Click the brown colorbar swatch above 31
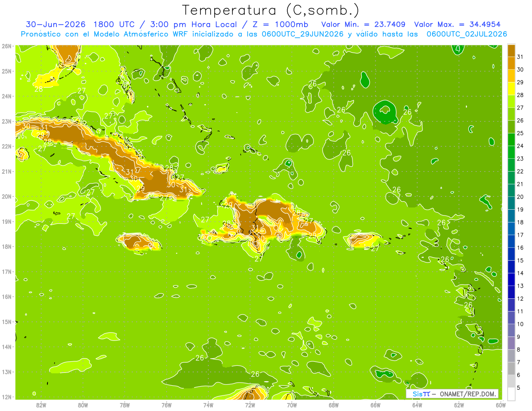532x411 pixels. (511, 51)
